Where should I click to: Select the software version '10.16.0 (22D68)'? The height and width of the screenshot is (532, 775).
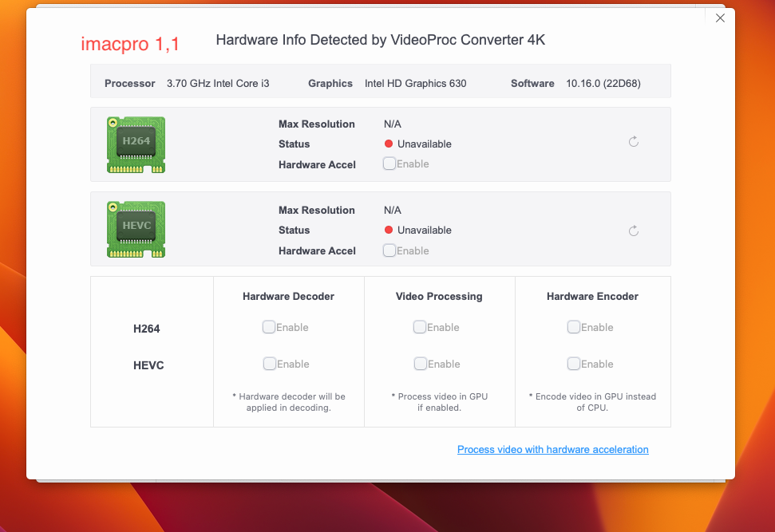(603, 84)
